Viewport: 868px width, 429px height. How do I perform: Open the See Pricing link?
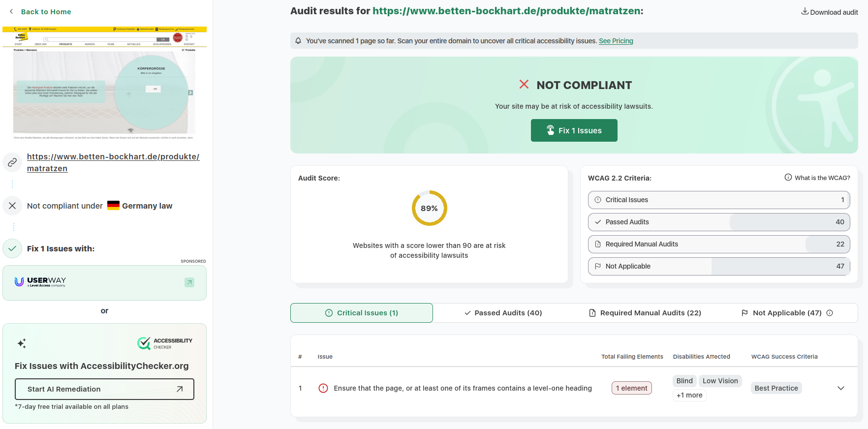pos(616,41)
